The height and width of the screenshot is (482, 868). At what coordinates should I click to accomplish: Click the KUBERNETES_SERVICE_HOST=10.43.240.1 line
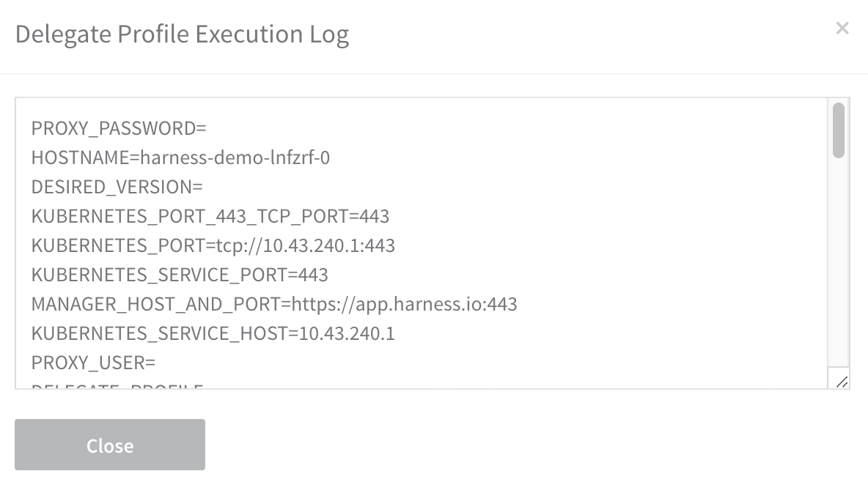pos(213,334)
